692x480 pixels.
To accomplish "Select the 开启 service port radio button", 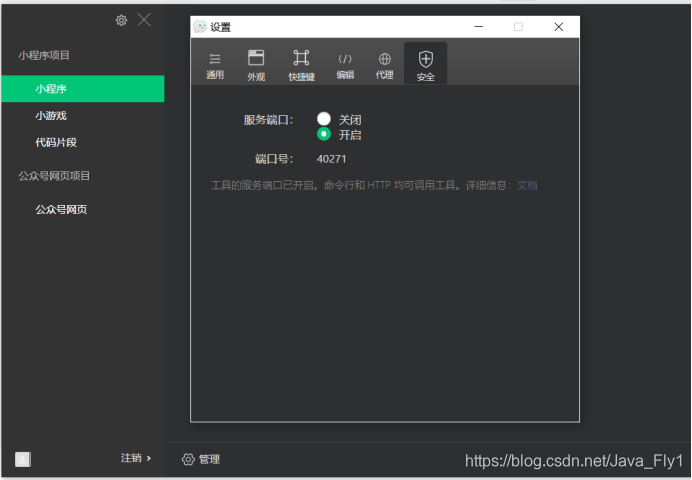I will pyautogui.click(x=324, y=134).
